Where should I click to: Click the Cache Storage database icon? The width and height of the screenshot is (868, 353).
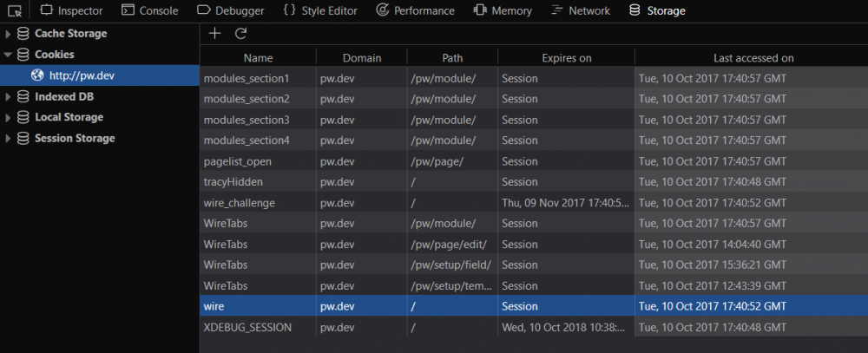[x=23, y=34]
